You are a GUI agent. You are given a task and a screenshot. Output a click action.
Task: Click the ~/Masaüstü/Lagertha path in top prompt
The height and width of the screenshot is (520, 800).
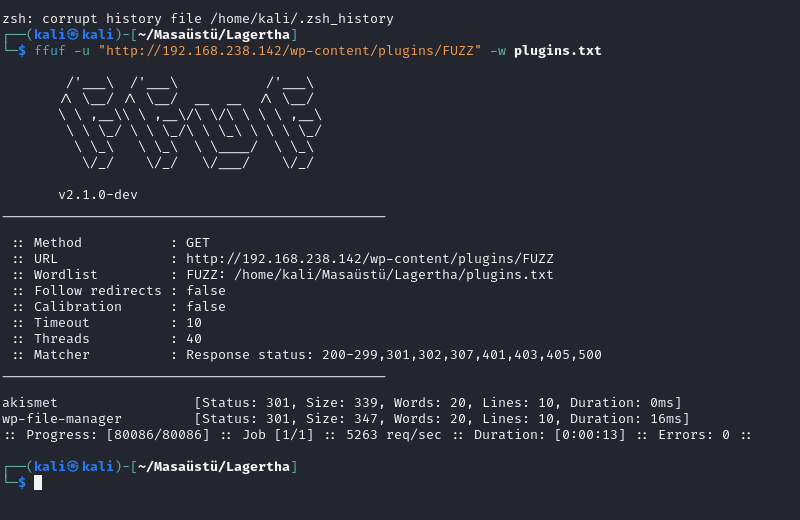pyautogui.click(x=214, y=35)
